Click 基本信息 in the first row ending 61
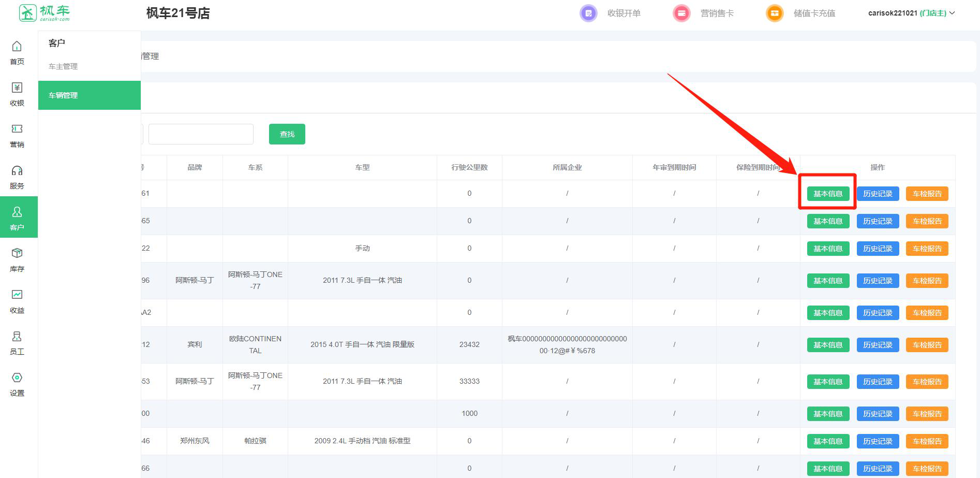980x478 pixels. click(x=828, y=194)
